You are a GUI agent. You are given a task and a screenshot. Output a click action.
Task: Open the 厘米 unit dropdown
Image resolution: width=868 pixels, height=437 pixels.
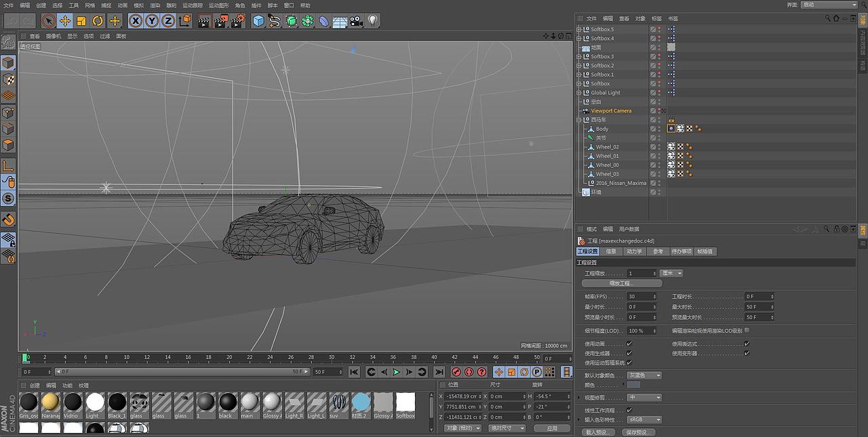point(671,273)
